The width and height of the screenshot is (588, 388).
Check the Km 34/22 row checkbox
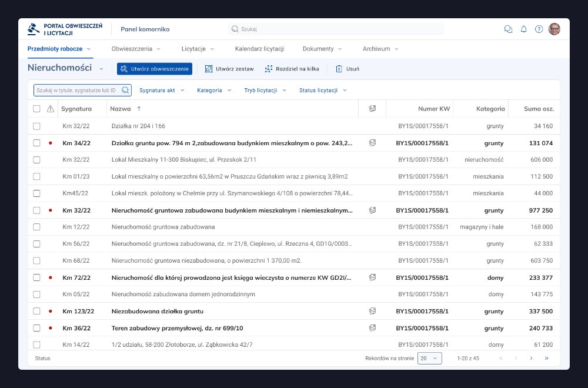[36, 143]
